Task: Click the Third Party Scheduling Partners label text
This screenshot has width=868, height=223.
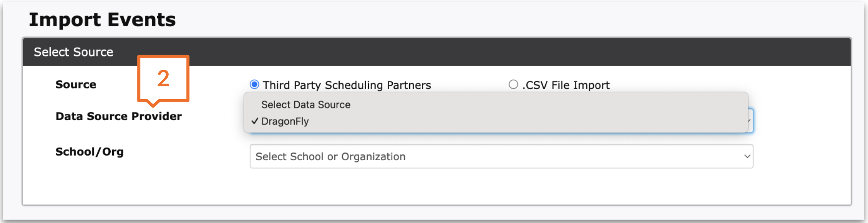Action: 347,85
